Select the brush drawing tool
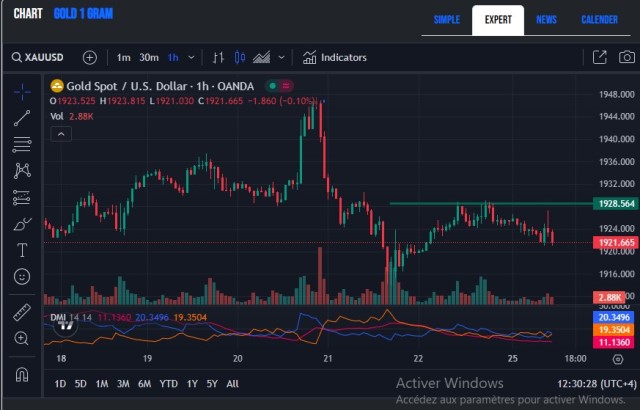 tap(22, 223)
